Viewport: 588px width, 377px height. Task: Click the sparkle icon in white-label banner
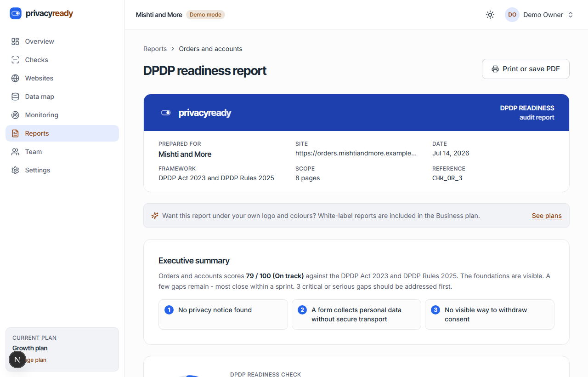coord(155,216)
